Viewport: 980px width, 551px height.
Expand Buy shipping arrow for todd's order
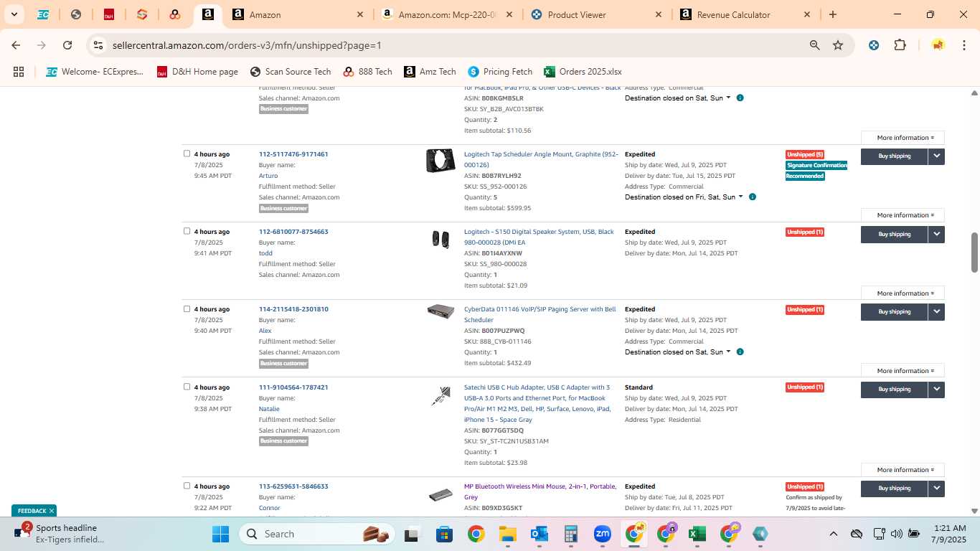click(x=936, y=234)
